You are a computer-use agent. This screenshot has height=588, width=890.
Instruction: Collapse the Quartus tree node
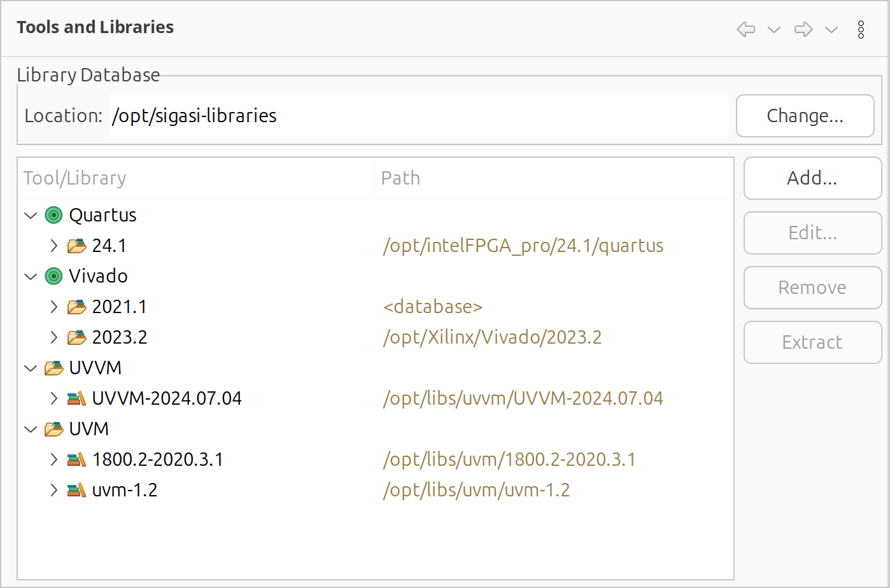(31, 215)
